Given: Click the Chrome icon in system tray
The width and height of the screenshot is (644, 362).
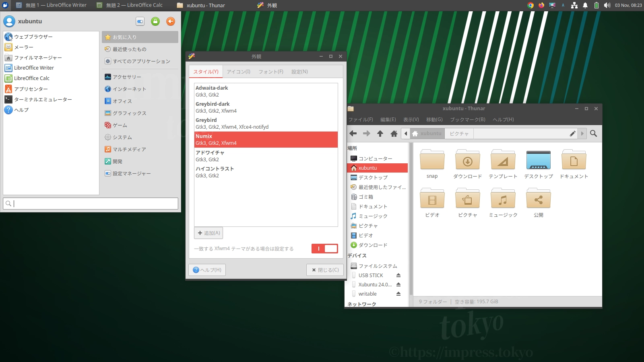Looking at the screenshot, I should click(530, 5).
